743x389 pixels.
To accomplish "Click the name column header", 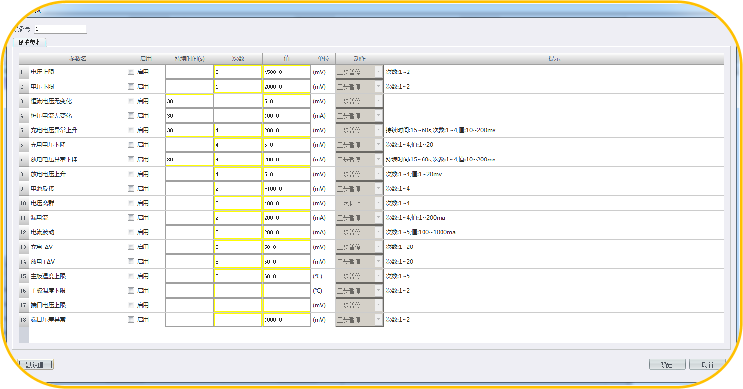I will pyautogui.click(x=78, y=59).
